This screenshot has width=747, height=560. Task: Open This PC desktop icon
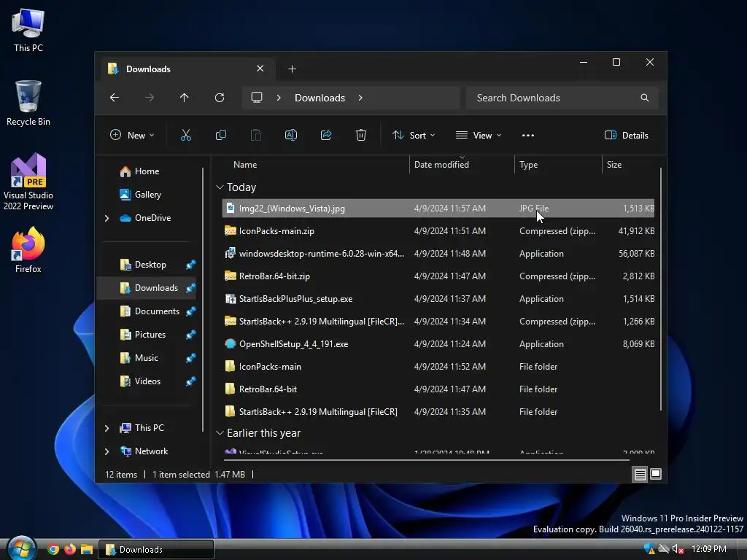28,30
